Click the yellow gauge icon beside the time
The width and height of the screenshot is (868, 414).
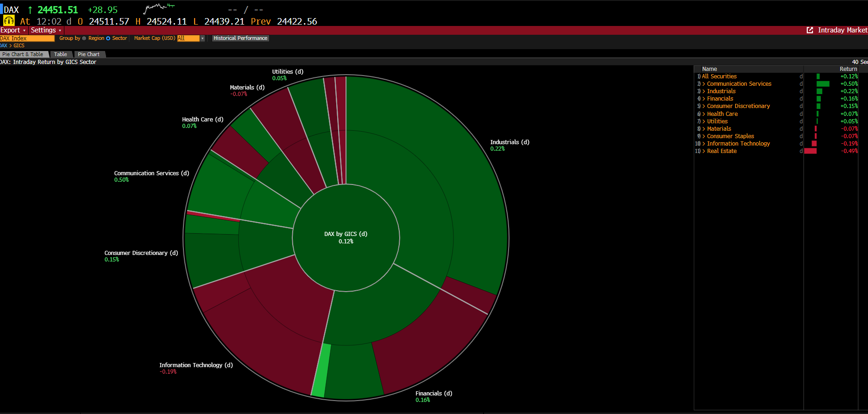[9, 21]
